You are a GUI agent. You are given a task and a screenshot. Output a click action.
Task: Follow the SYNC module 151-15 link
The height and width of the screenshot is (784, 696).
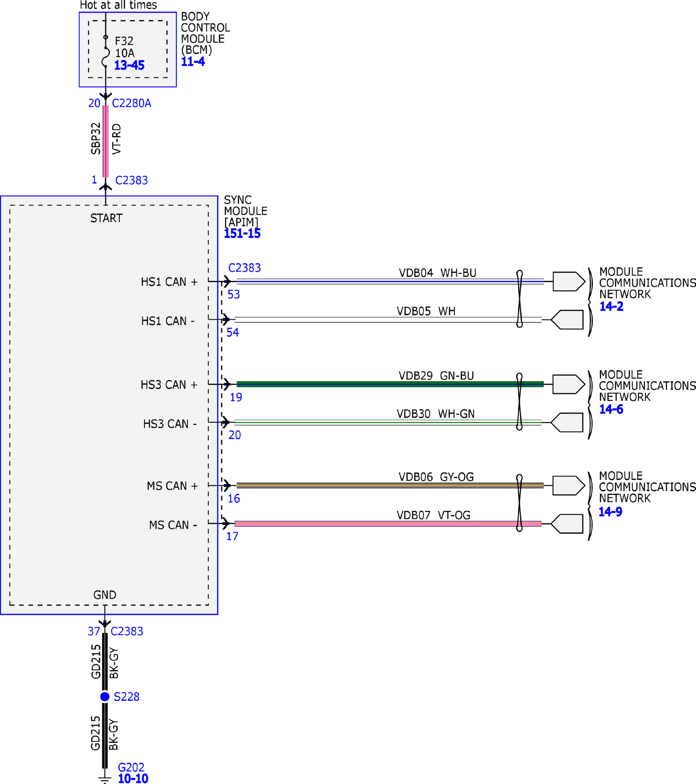pos(242,233)
